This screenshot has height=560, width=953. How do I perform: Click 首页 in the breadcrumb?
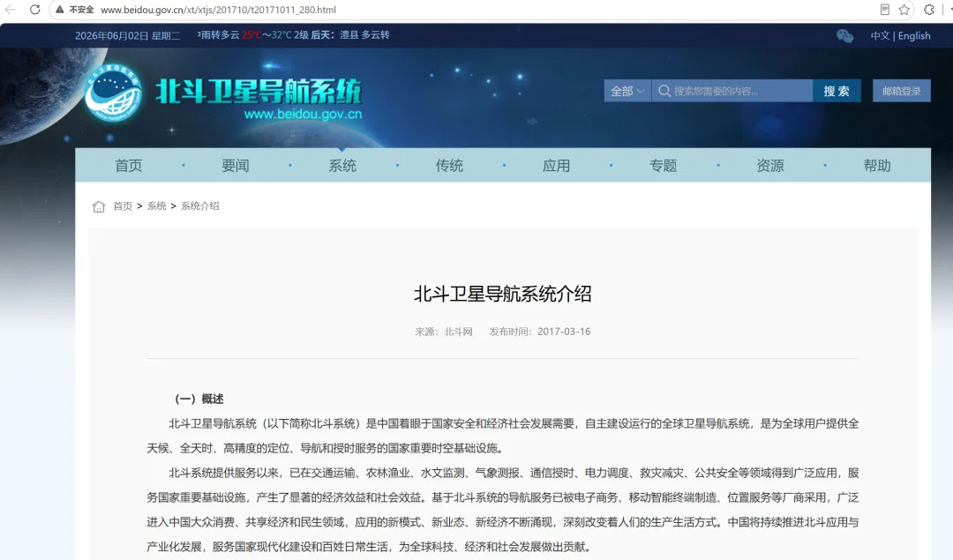click(x=123, y=206)
